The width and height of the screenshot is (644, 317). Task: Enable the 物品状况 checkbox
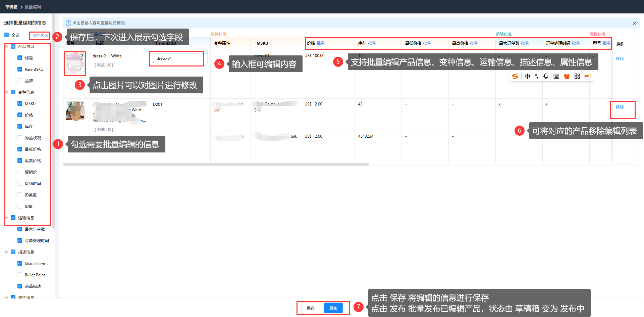click(20, 138)
